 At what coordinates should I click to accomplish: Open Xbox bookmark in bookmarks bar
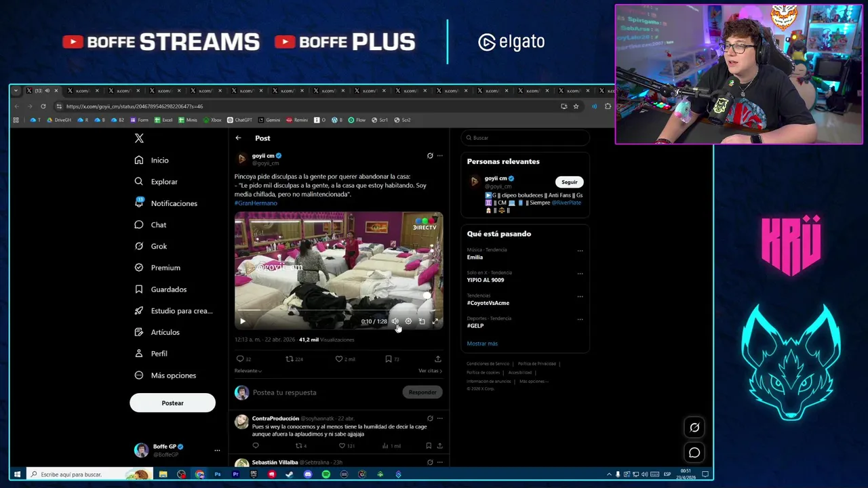pyautogui.click(x=212, y=120)
